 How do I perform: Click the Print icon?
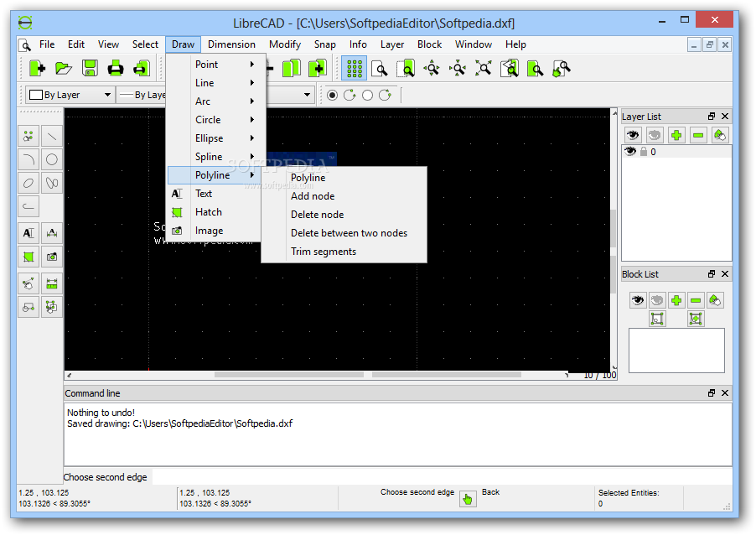(116, 68)
